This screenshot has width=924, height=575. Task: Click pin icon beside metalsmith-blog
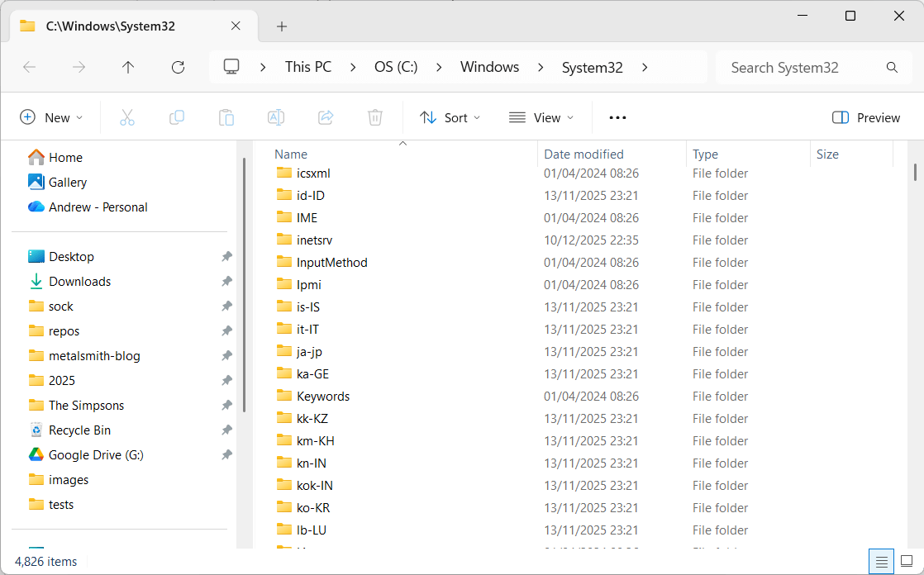click(227, 356)
